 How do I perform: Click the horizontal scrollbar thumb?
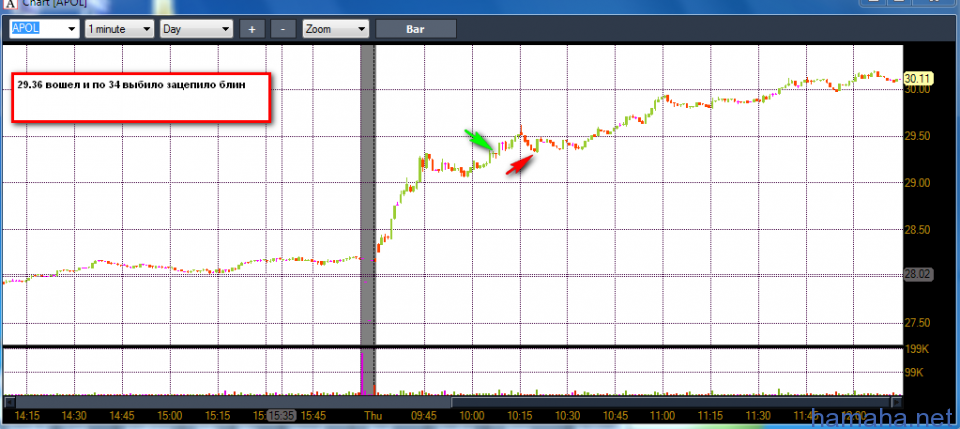tap(672, 402)
